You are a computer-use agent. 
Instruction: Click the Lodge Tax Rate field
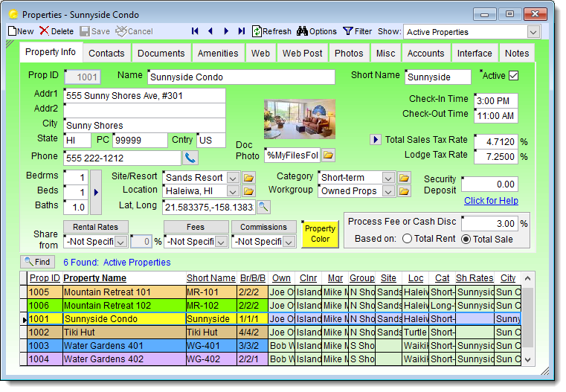[495, 157]
